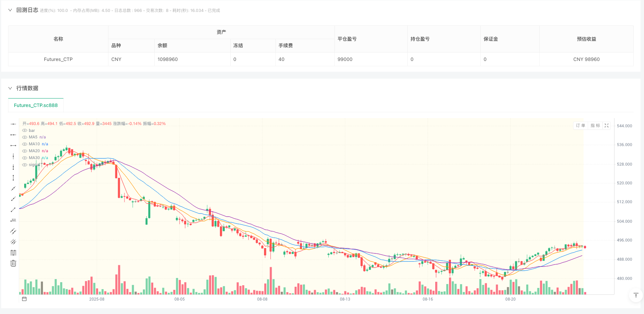Screen dimensions: 644x314
Task: Expand the chart to fullscreen
Action: point(606,125)
